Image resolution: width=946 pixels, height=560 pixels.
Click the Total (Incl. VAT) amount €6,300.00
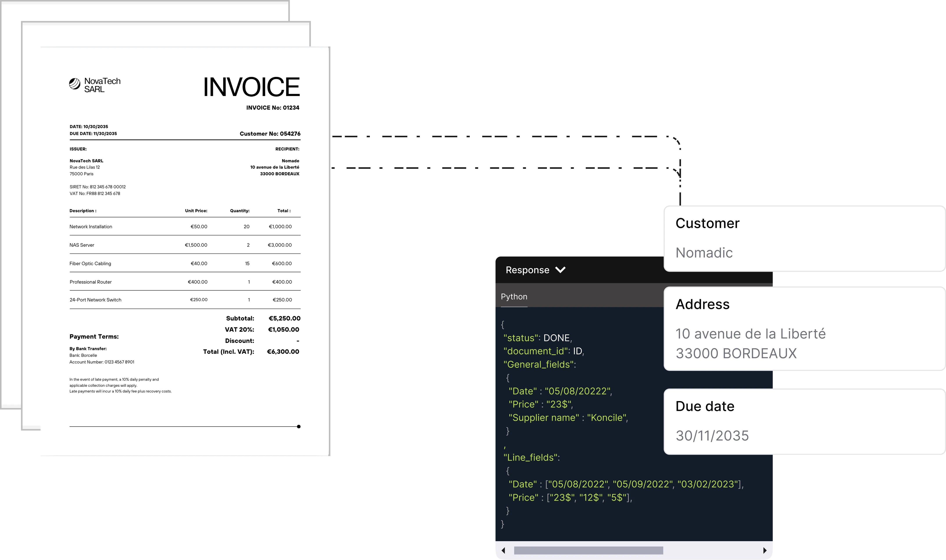[x=283, y=352]
